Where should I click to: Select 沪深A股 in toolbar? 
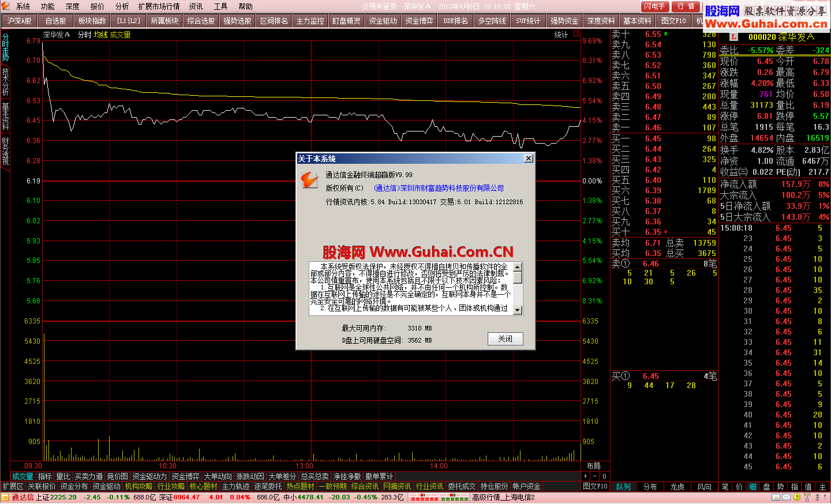tap(20, 21)
